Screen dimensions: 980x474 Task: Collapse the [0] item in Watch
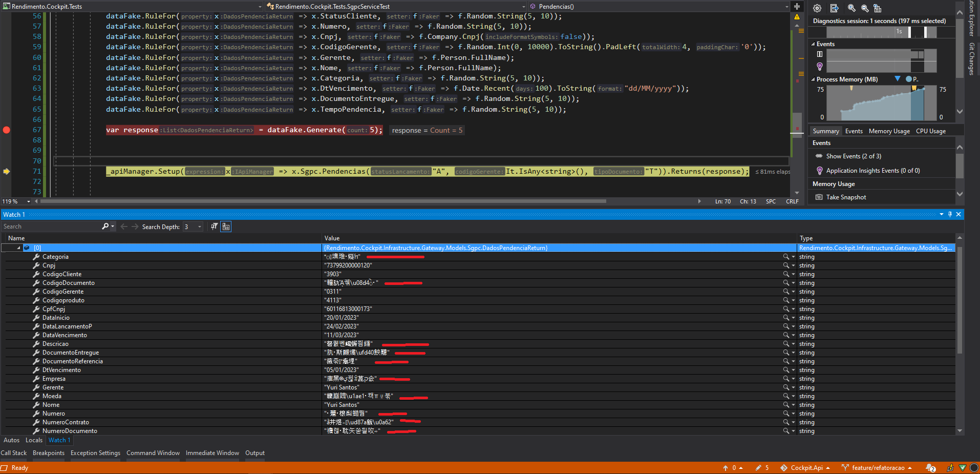19,248
